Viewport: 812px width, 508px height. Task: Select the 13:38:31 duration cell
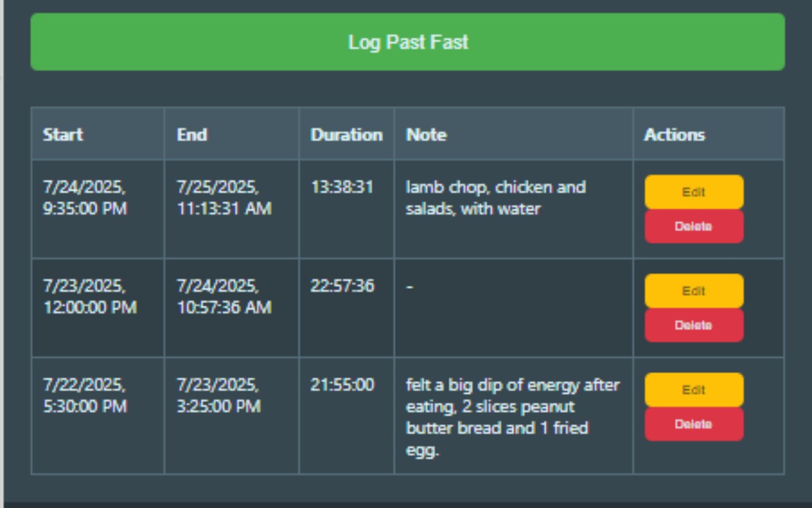tap(342, 187)
